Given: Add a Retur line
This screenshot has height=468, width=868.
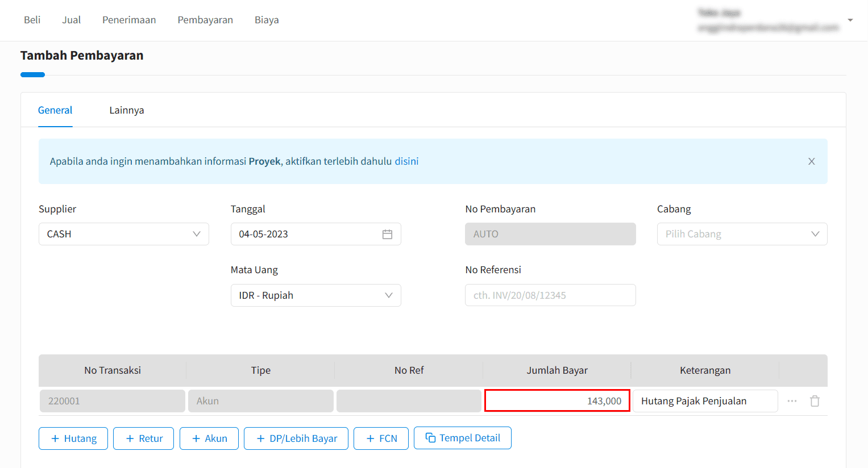Looking at the screenshot, I should (x=143, y=438).
